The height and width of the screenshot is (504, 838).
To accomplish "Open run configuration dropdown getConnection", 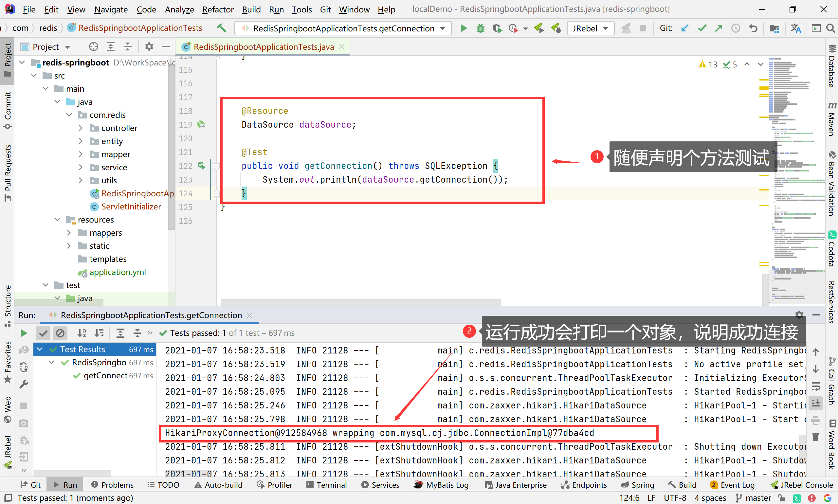I will [x=343, y=28].
